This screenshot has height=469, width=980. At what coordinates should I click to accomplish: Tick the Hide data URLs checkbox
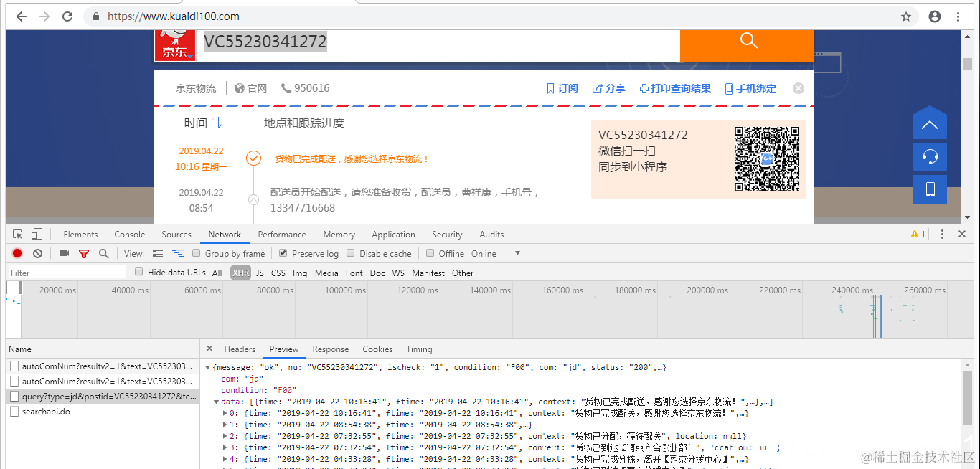coord(139,272)
